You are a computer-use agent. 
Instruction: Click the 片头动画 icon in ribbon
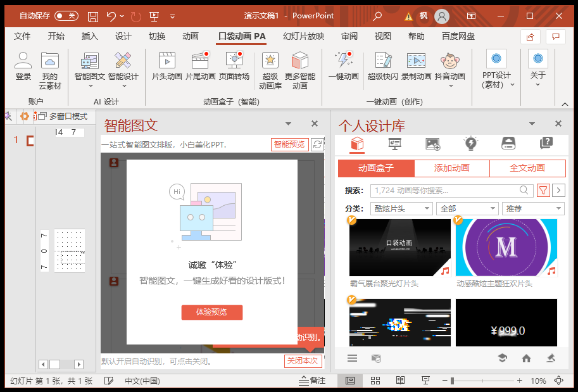[x=166, y=61]
